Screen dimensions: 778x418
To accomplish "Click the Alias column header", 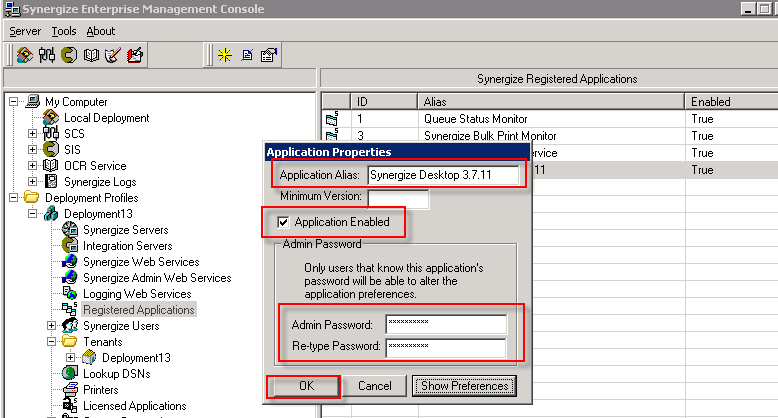I will (x=551, y=102).
